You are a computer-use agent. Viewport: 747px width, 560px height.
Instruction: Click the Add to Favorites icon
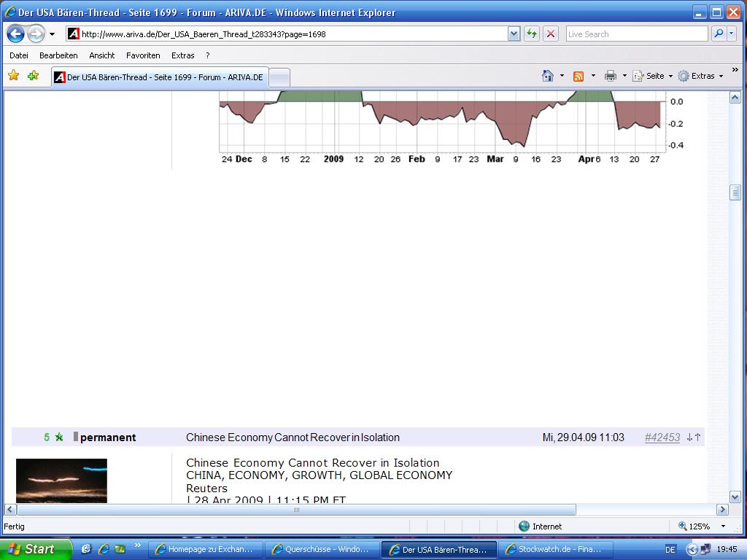pos(33,76)
